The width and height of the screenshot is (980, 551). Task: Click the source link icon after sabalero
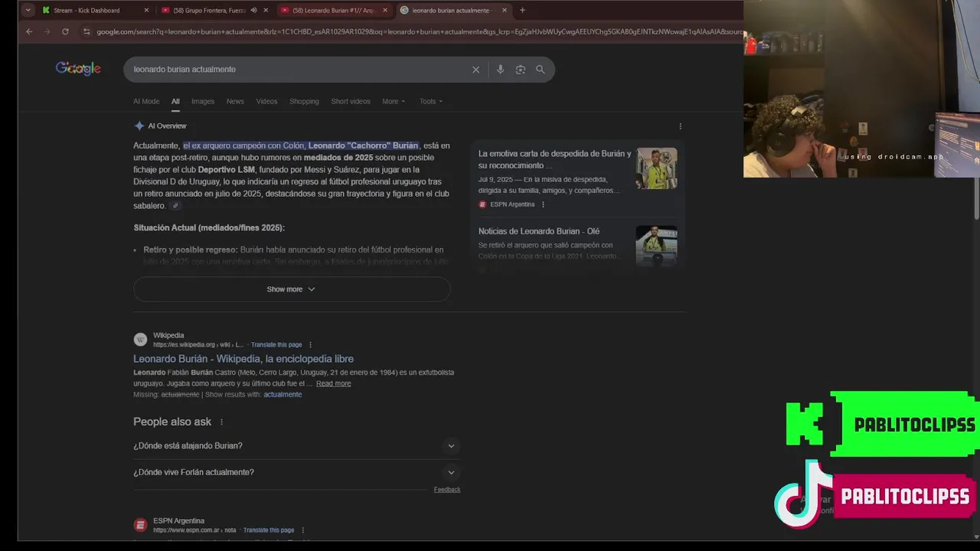[x=175, y=206]
